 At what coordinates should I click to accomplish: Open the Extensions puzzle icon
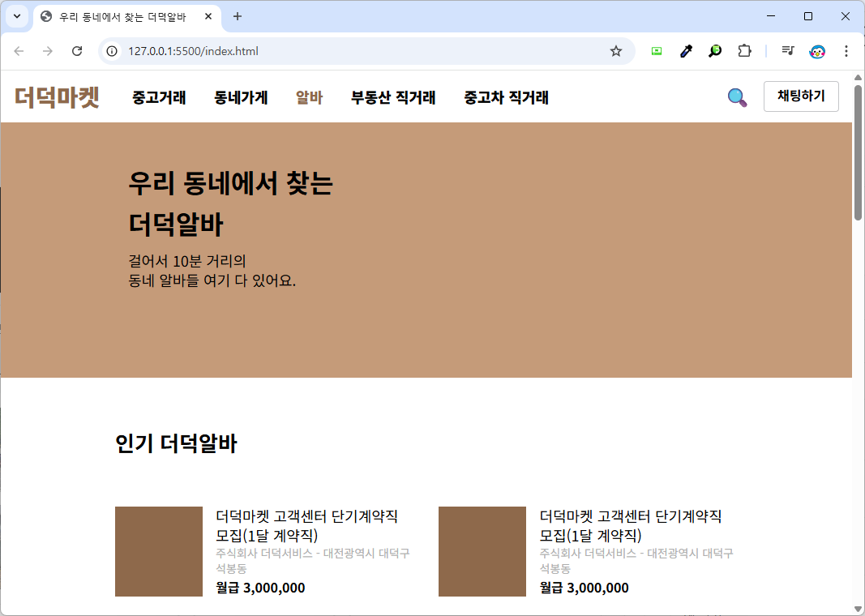pyautogui.click(x=744, y=51)
